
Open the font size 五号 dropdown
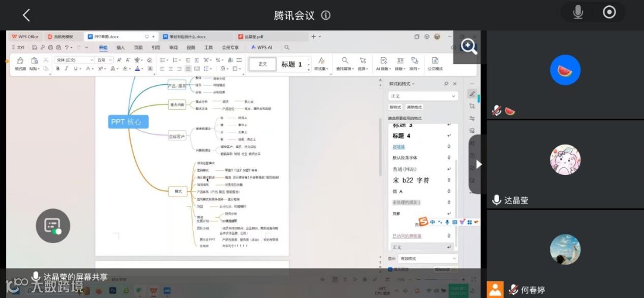[104, 60]
